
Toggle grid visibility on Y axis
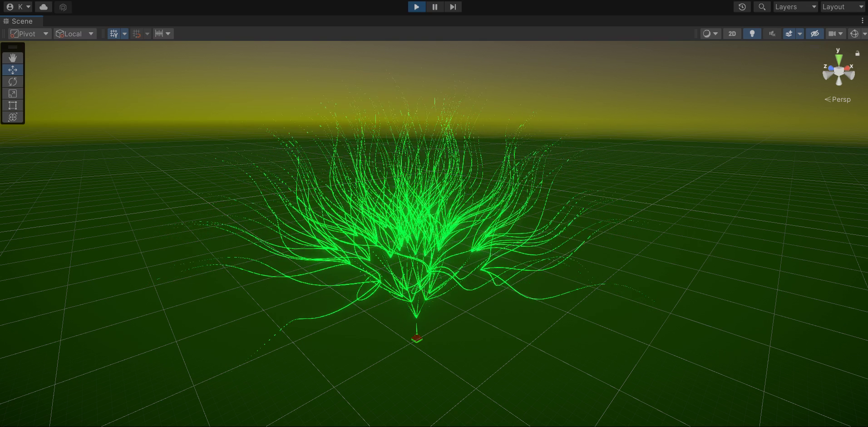click(x=113, y=34)
